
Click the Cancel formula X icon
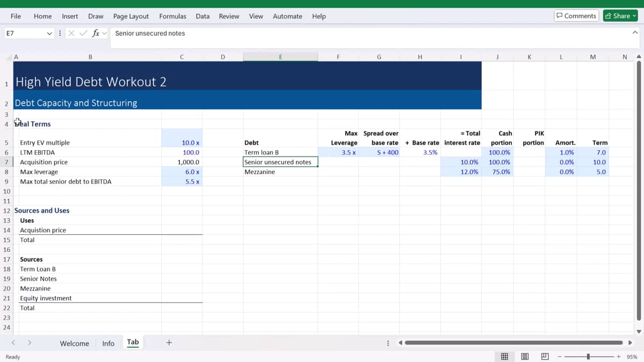click(x=72, y=33)
